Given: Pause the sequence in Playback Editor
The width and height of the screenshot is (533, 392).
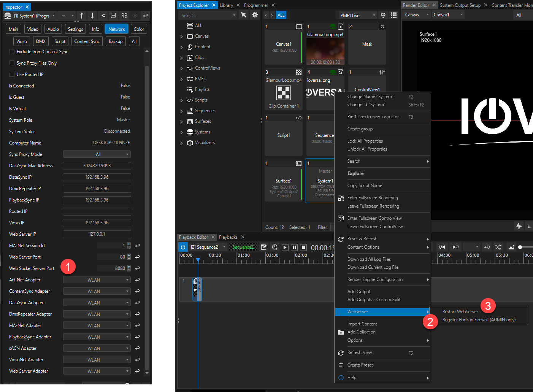Looking at the screenshot, I should point(294,247).
